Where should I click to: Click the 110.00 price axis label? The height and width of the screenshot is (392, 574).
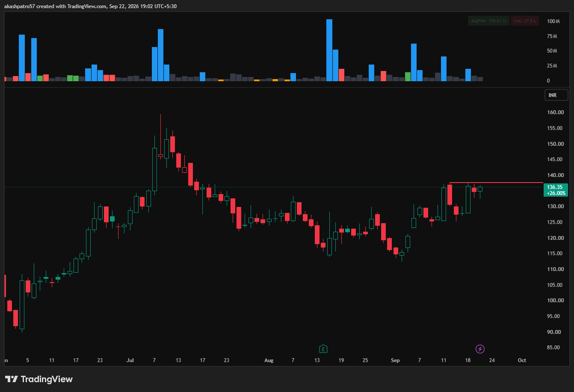coord(555,269)
